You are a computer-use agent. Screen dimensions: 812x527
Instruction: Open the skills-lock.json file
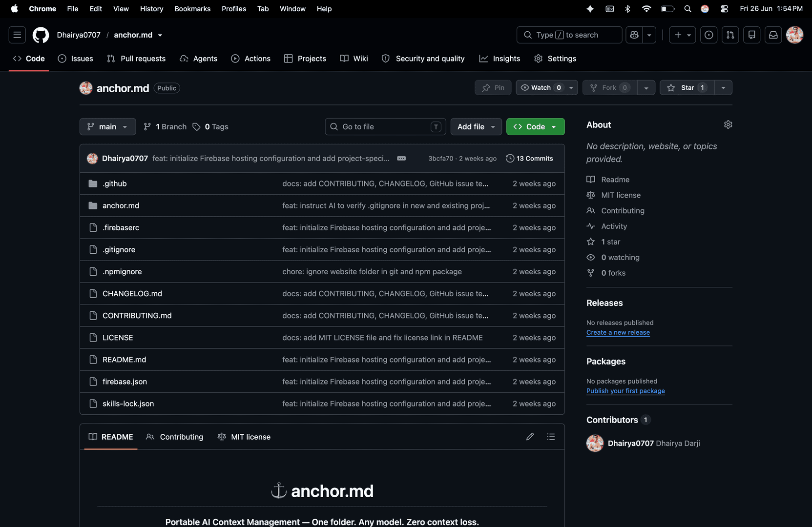[x=128, y=404]
